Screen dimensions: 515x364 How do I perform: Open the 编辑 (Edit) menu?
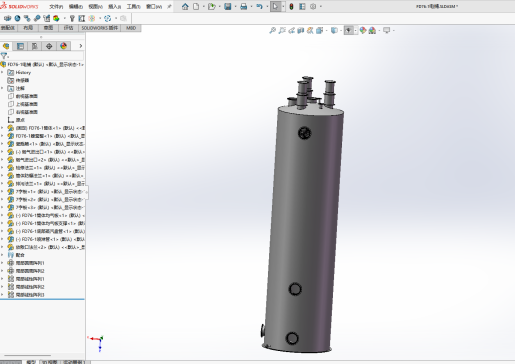tap(76, 6)
